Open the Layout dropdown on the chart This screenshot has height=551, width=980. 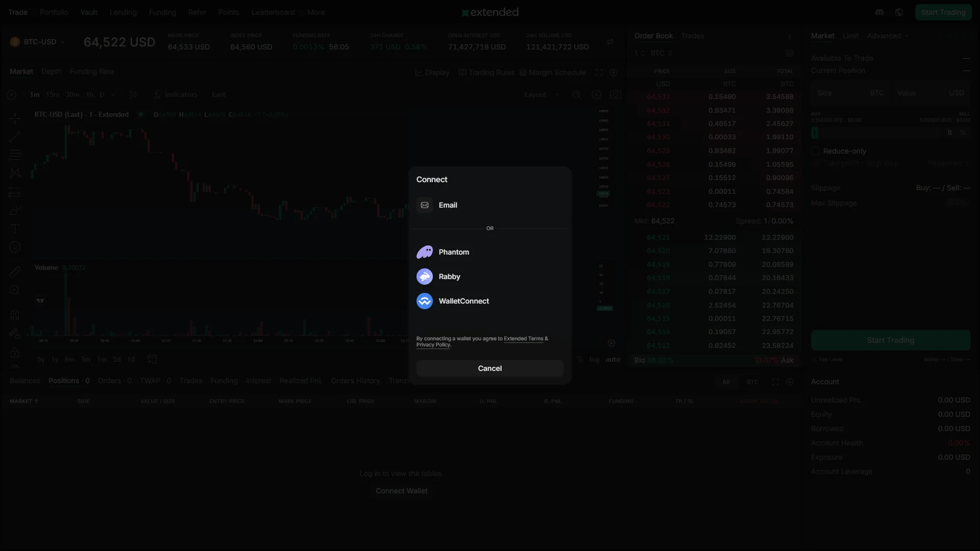[542, 95]
